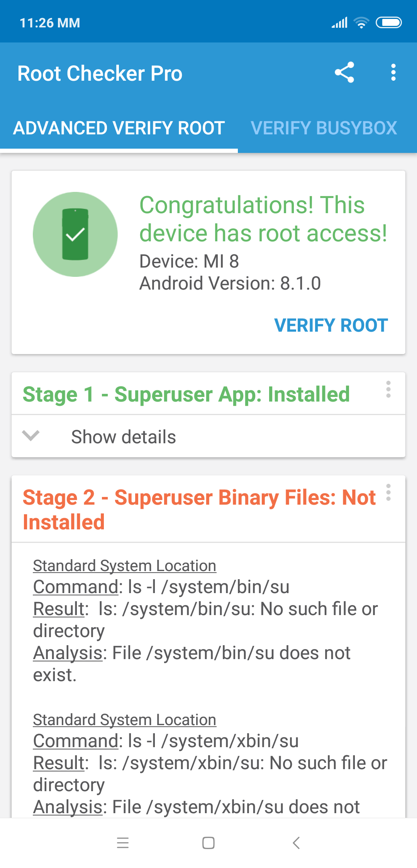Switch to the Verify BusyBox tab
The width and height of the screenshot is (417, 868).
(324, 128)
